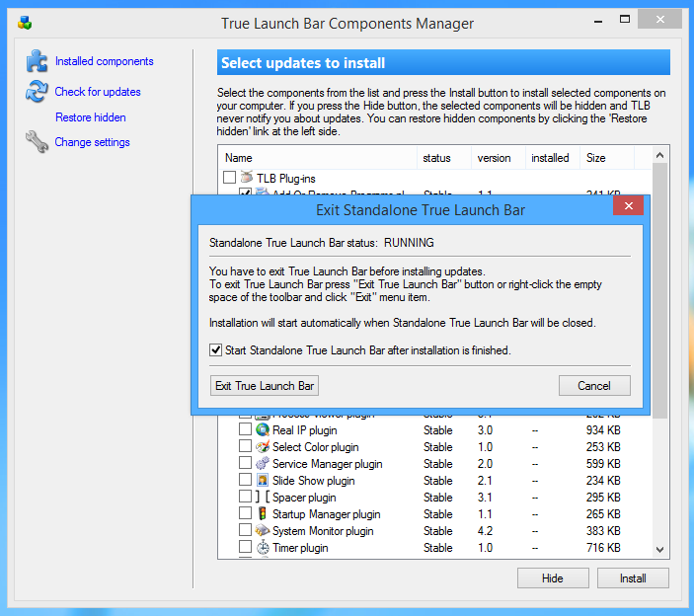Sort list by installed column header

(553, 158)
